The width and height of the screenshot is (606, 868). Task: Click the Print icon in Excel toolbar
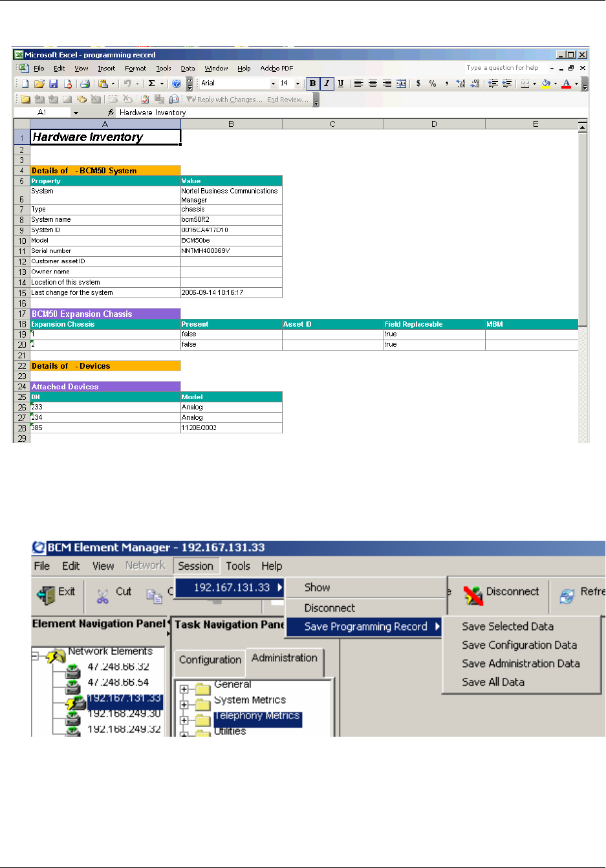point(85,83)
